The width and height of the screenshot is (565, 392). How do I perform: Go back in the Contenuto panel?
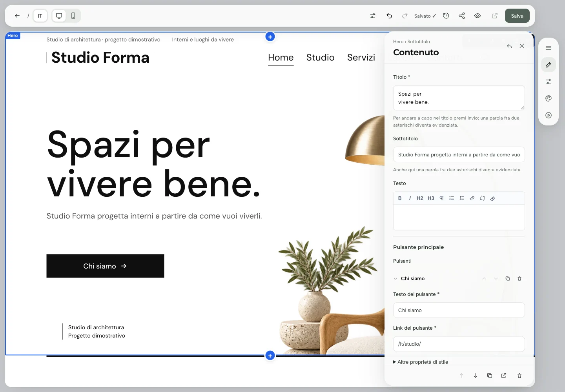(509, 46)
